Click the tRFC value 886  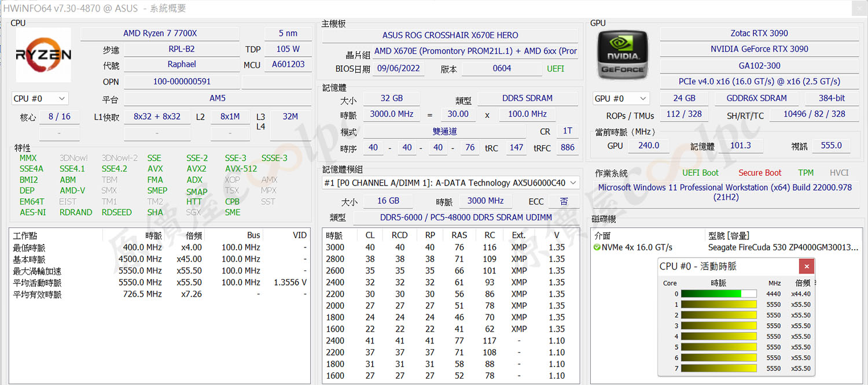pyautogui.click(x=568, y=147)
